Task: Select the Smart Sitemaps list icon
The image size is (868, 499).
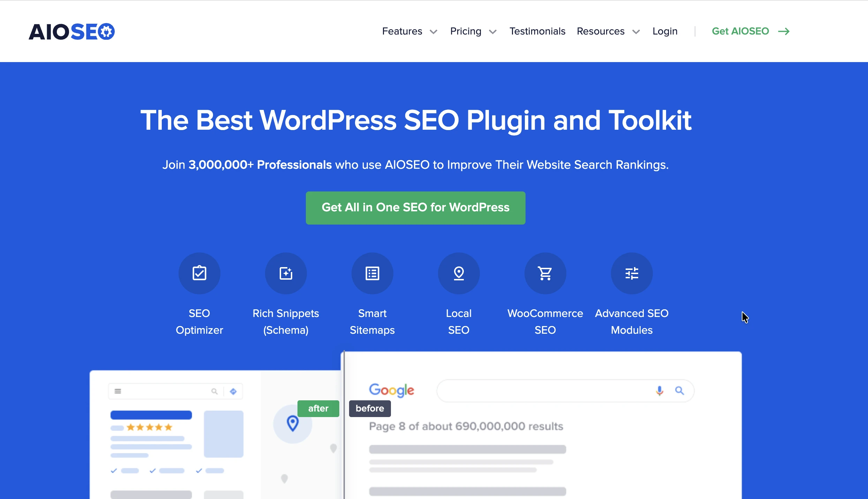Action: coord(372,273)
